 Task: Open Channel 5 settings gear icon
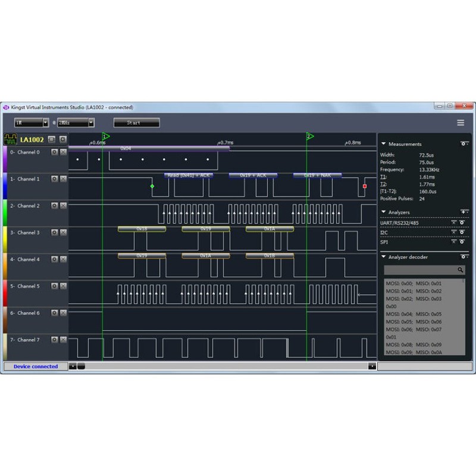[x=54, y=286]
